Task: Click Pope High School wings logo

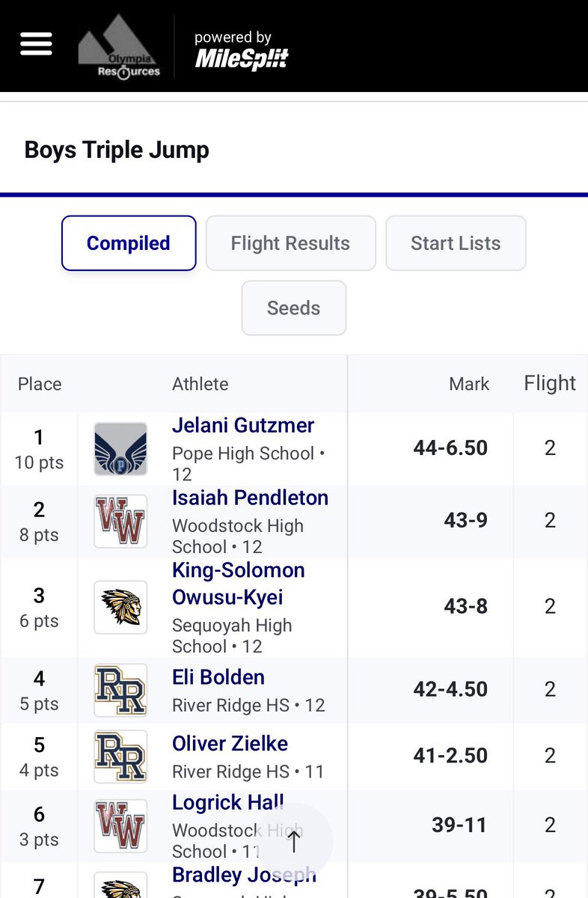Action: [x=120, y=449]
